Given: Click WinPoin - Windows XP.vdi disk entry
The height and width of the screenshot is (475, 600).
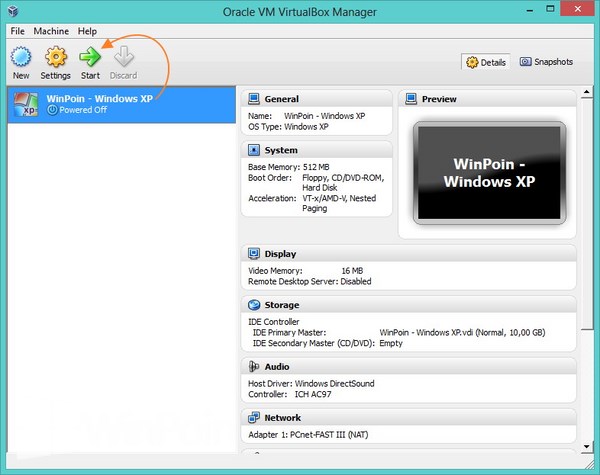Looking at the screenshot, I should tap(462, 333).
